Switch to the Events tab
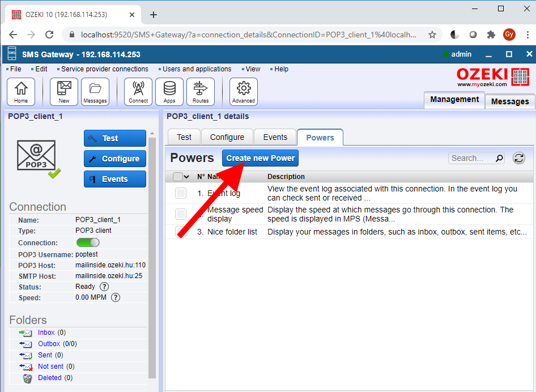Viewport: 536px width, 392px height. pos(275,137)
